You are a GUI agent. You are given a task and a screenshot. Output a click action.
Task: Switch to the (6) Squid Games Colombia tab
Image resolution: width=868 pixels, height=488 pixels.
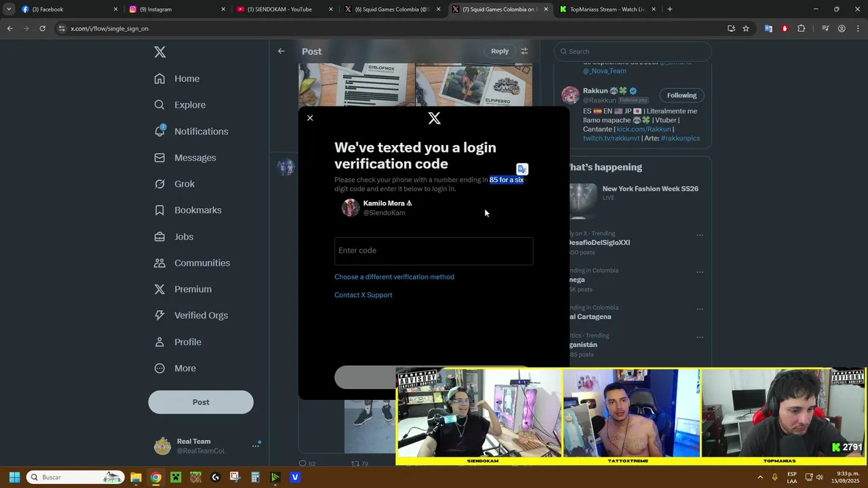tap(392, 9)
